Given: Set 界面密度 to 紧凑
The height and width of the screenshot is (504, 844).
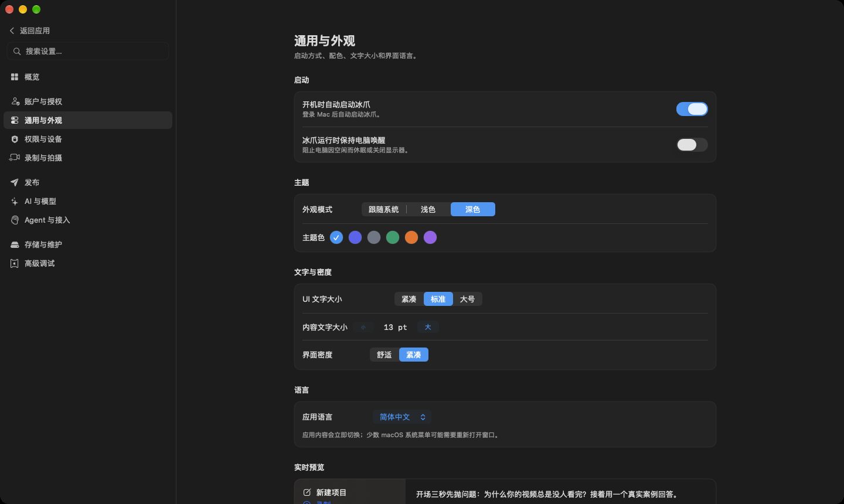Looking at the screenshot, I should coord(413,355).
